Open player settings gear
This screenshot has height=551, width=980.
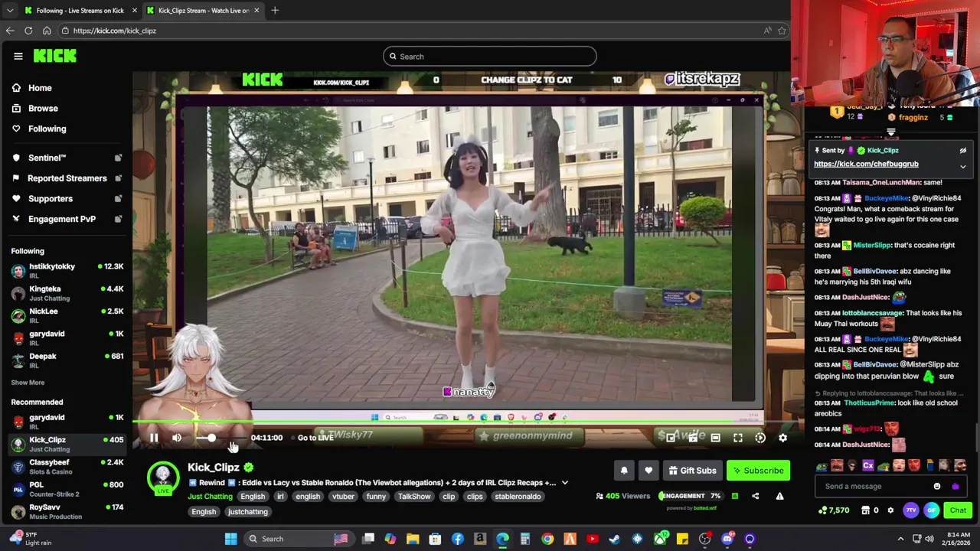point(782,438)
